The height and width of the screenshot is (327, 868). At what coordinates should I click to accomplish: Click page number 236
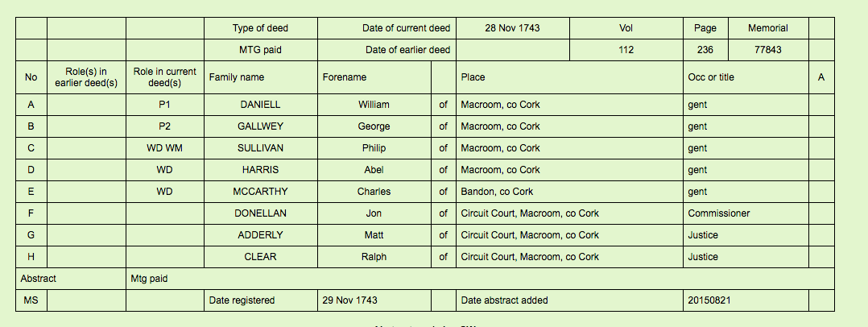point(705,50)
